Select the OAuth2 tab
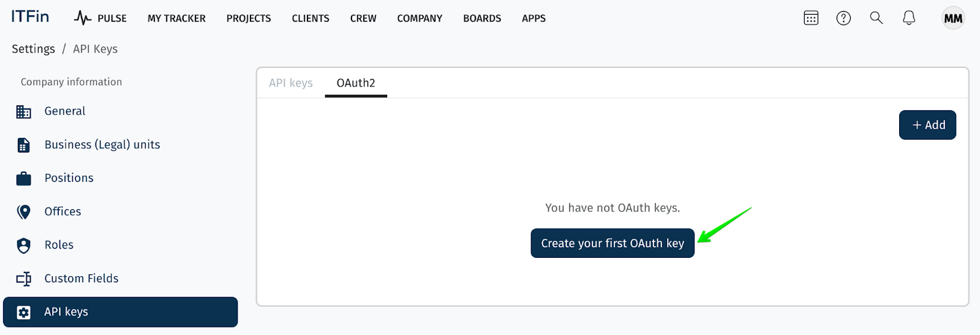Screen dimensions: 980x335 [x=356, y=83]
